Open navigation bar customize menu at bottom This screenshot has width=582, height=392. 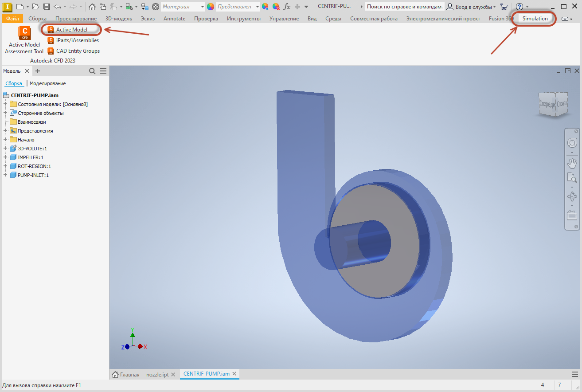(576, 226)
